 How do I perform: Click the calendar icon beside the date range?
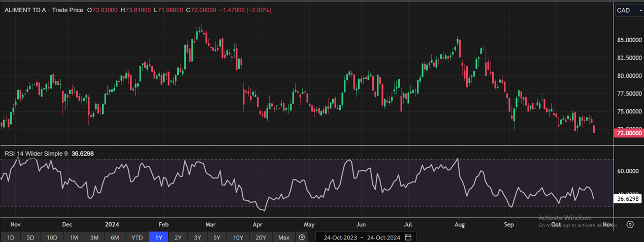pyautogui.click(x=408, y=237)
